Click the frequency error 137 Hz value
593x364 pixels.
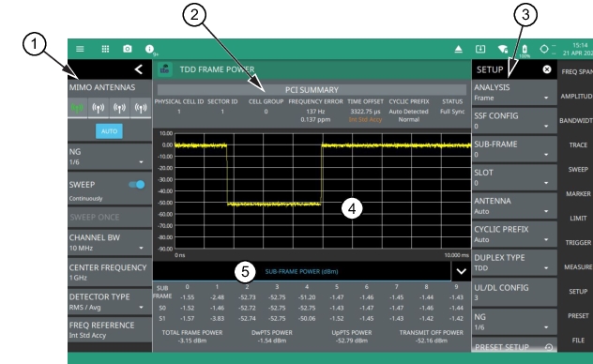[x=315, y=112]
